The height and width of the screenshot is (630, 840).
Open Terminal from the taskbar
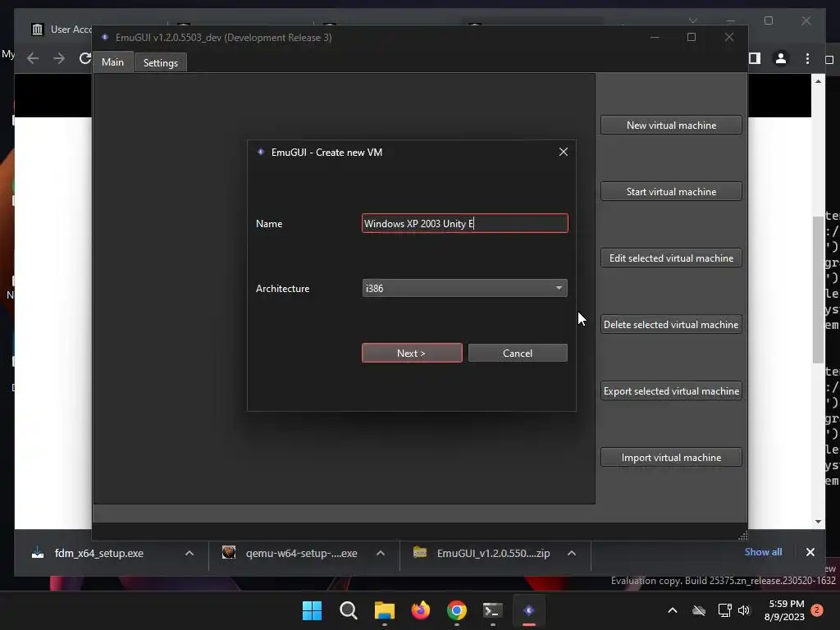tap(493, 610)
